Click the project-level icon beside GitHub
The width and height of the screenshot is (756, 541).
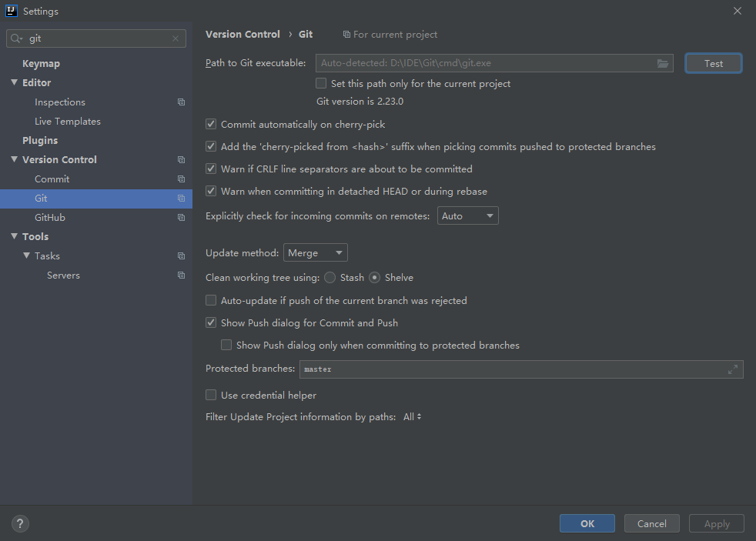(x=181, y=218)
